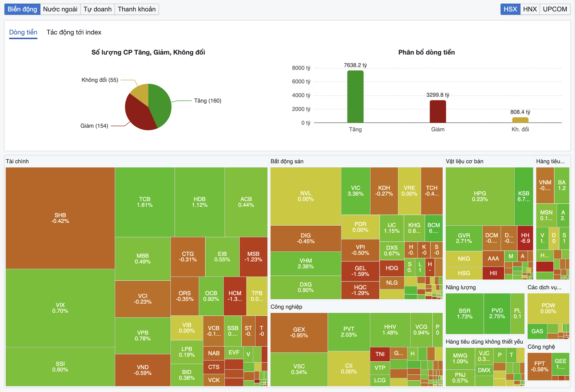Click the GEX -0.95% industrial cell

coord(299,333)
